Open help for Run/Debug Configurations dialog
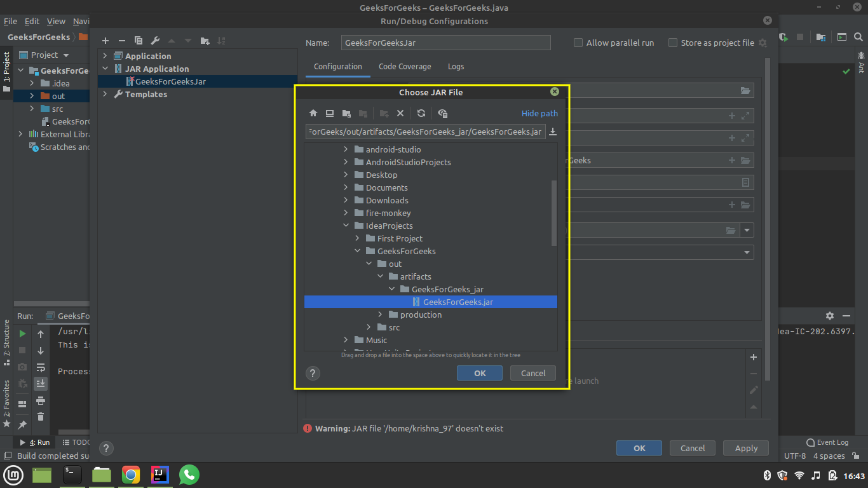Screen dimensions: 868x488 coord(107,448)
